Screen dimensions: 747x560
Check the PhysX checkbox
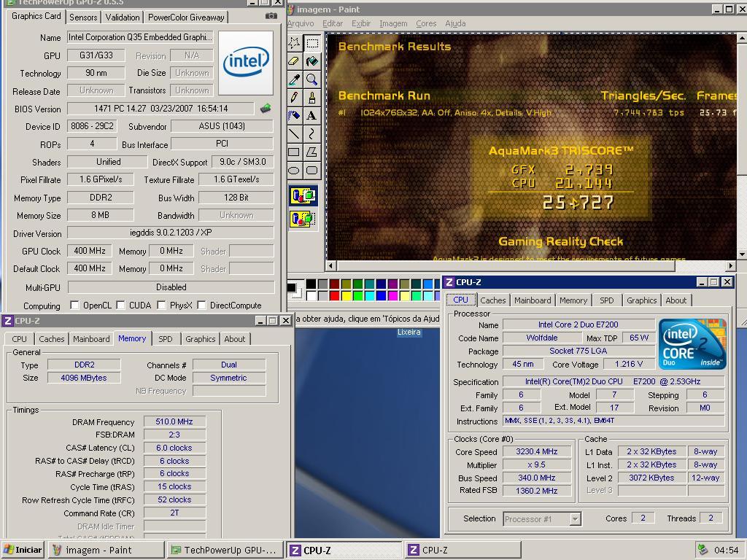pyautogui.click(x=161, y=306)
